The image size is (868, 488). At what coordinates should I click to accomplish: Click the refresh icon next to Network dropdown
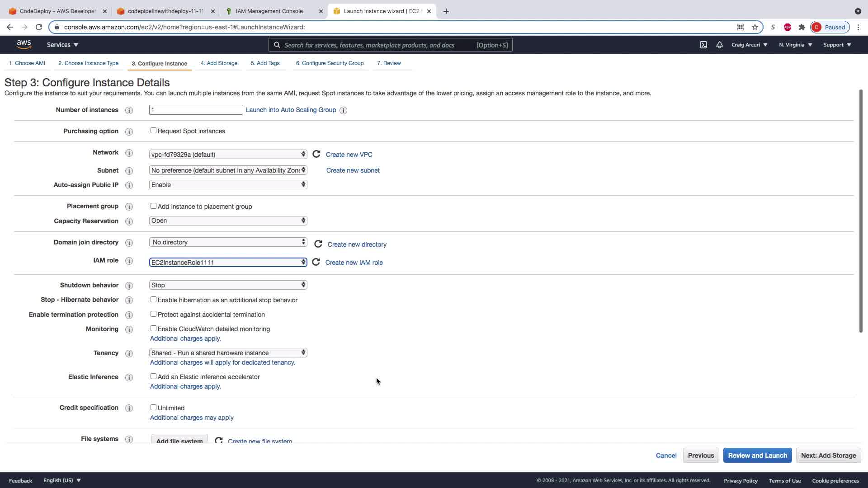click(316, 154)
